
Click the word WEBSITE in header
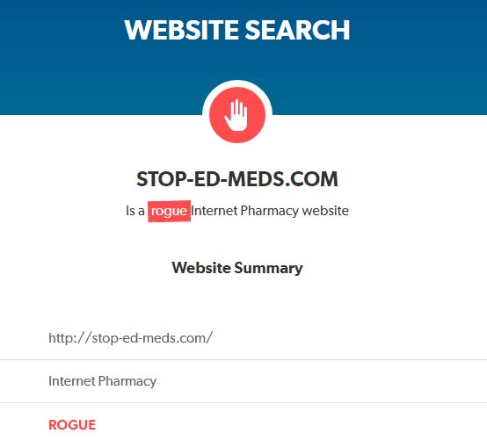[x=182, y=30]
